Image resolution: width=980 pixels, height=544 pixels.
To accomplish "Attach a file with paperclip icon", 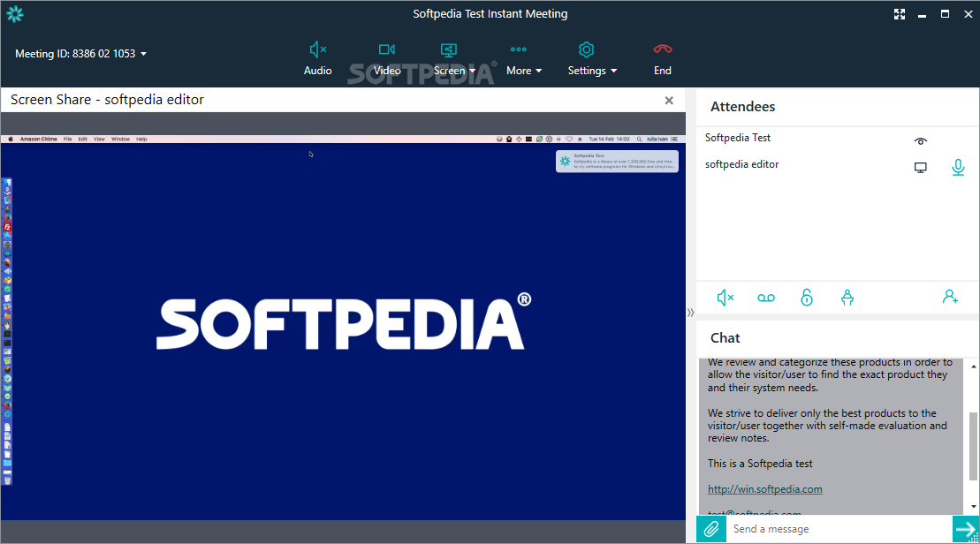I will pyautogui.click(x=711, y=529).
